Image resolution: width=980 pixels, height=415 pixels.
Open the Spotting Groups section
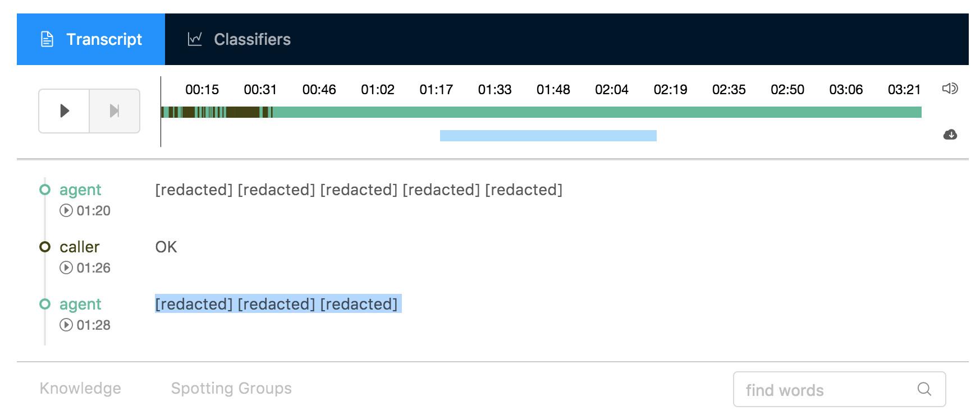coord(231,388)
